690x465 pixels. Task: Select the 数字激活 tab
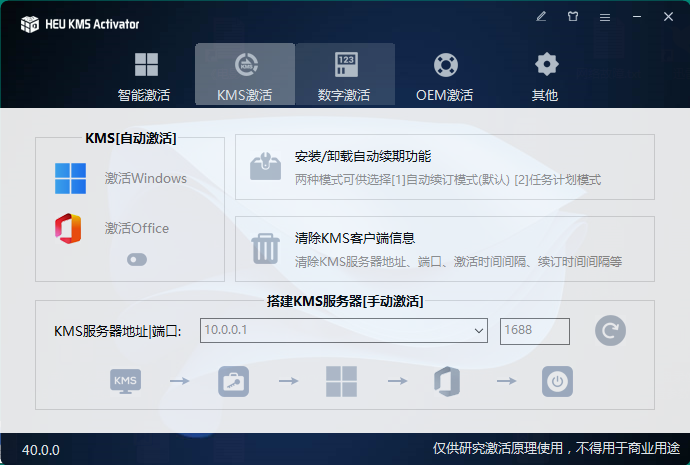[x=344, y=76]
